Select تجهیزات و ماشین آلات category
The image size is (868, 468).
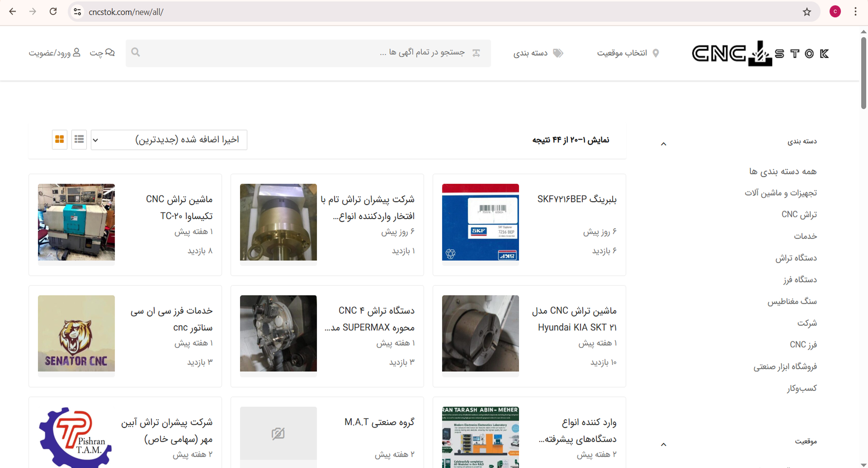click(x=781, y=193)
